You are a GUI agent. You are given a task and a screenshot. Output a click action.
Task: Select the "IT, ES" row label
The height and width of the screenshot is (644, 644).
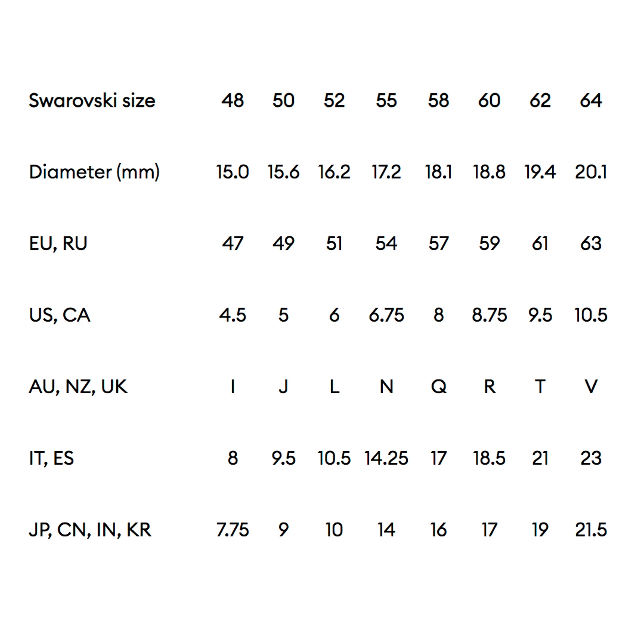pyautogui.click(x=52, y=458)
